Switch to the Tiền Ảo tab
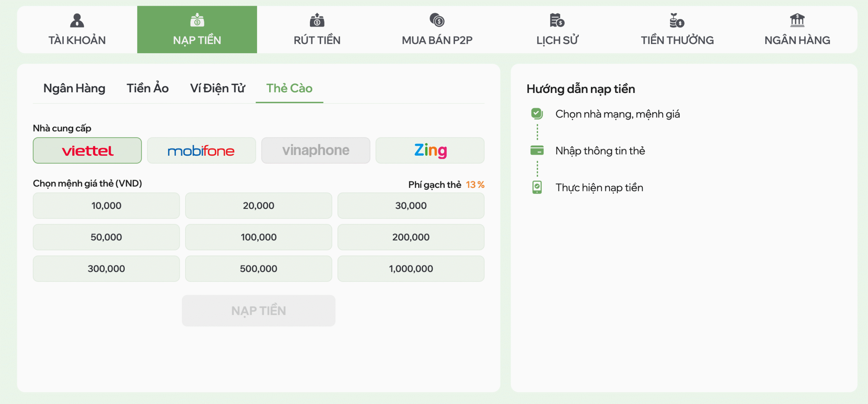 (x=147, y=88)
